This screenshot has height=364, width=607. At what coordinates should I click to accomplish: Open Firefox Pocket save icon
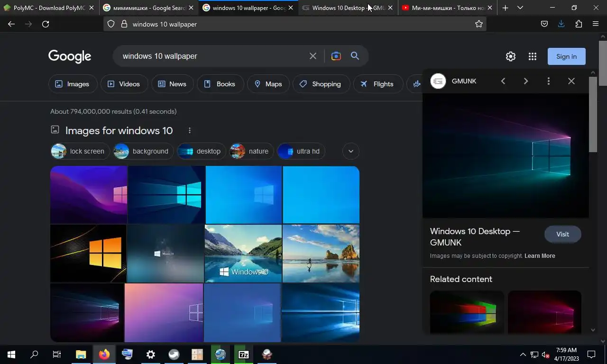click(x=544, y=24)
